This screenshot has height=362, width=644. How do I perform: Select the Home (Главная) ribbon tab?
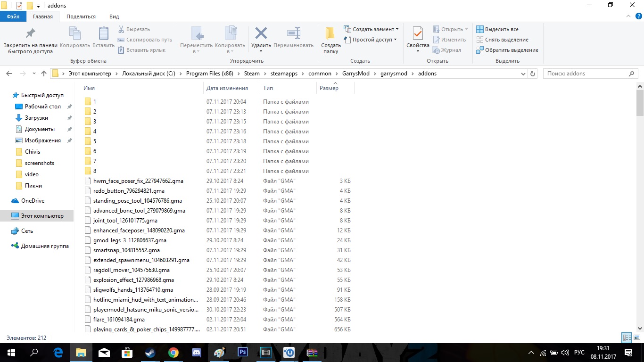(x=43, y=16)
